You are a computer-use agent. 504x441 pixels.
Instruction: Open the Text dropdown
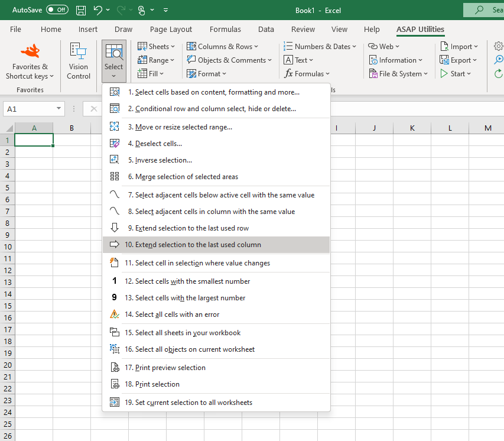point(298,60)
